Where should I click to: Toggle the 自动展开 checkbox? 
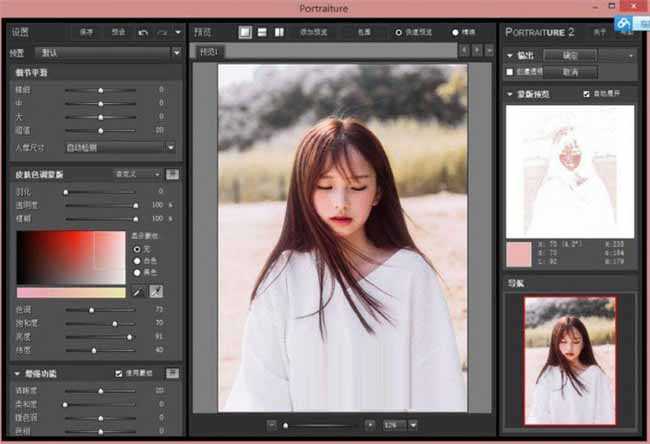(x=587, y=93)
